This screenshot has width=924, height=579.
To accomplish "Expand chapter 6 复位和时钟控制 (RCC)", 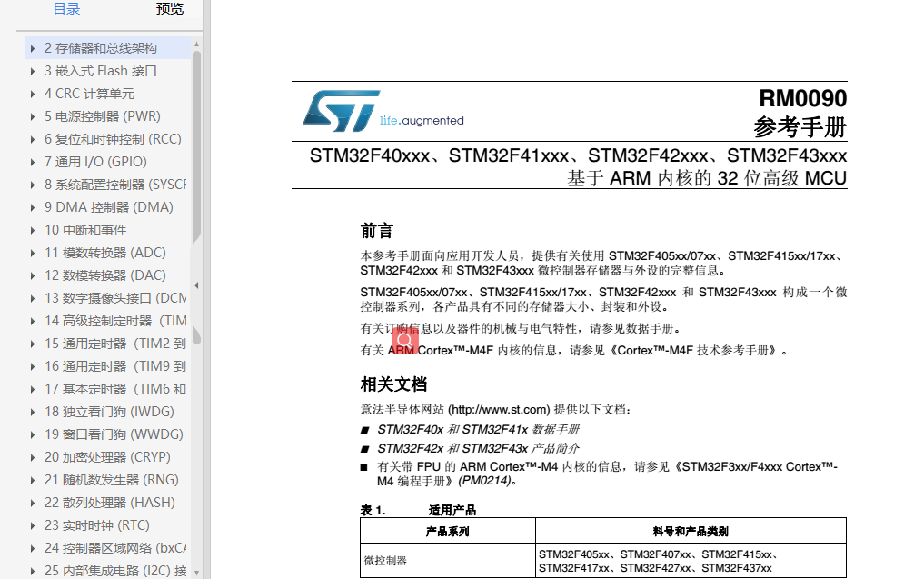I will pos(33,140).
